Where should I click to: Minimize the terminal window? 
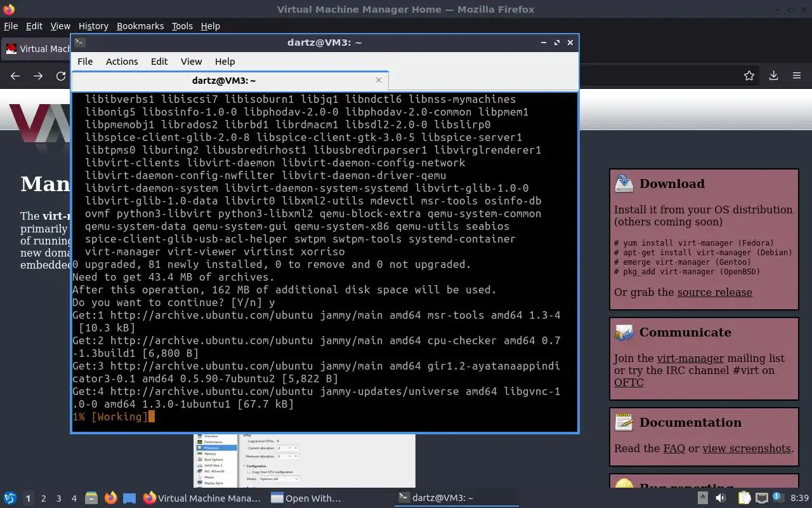tap(544, 43)
